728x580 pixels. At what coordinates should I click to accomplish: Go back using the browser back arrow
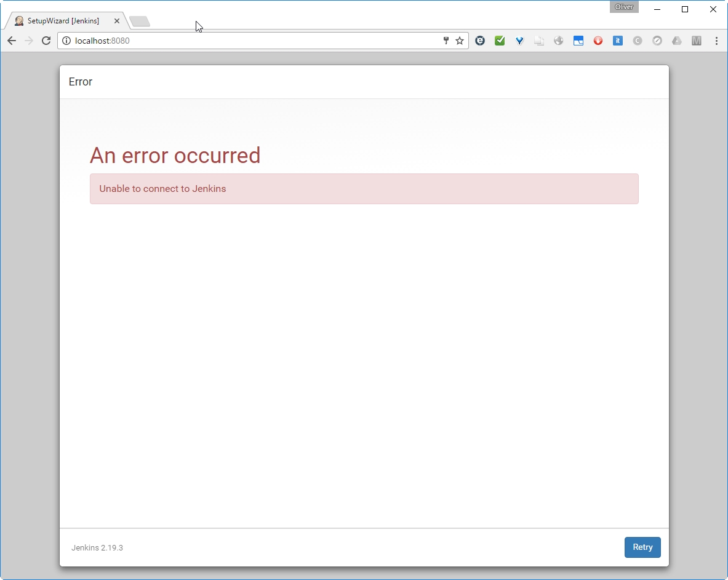tap(12, 41)
